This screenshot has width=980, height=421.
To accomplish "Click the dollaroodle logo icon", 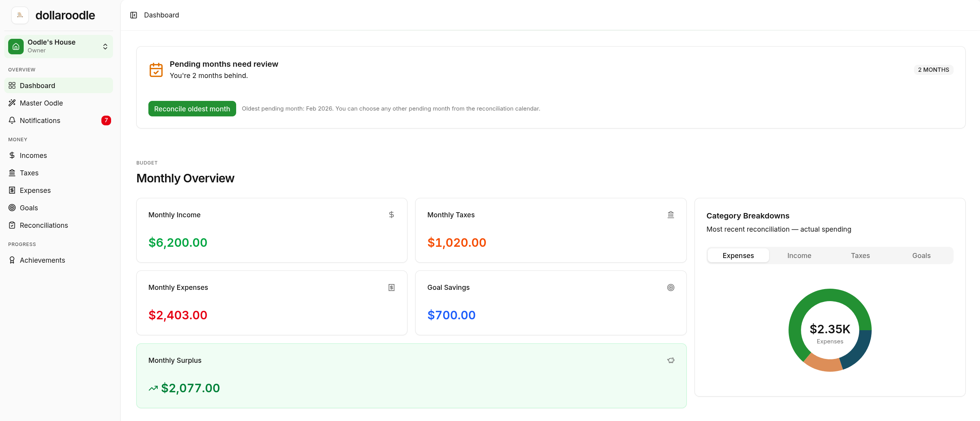I will [x=20, y=15].
